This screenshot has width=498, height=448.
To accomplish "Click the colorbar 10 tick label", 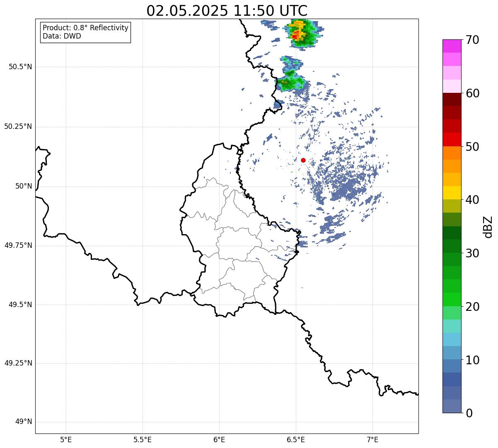I will 472,360.
